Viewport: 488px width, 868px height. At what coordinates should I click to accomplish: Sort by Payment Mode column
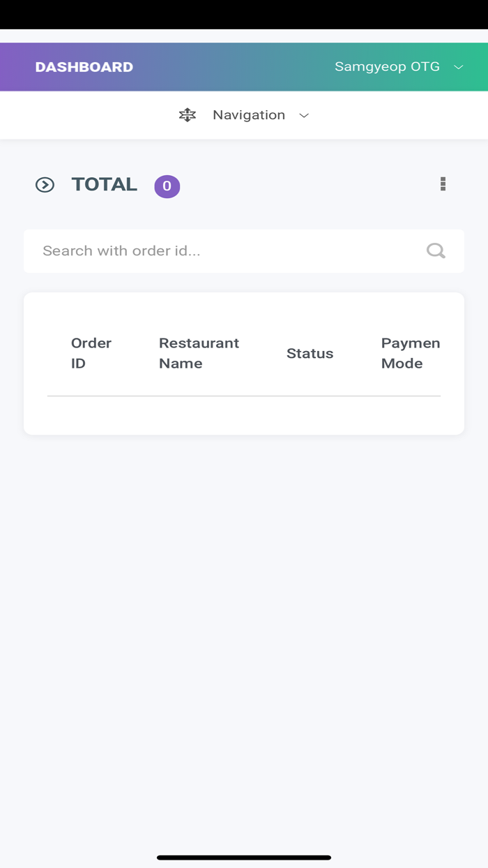click(410, 353)
